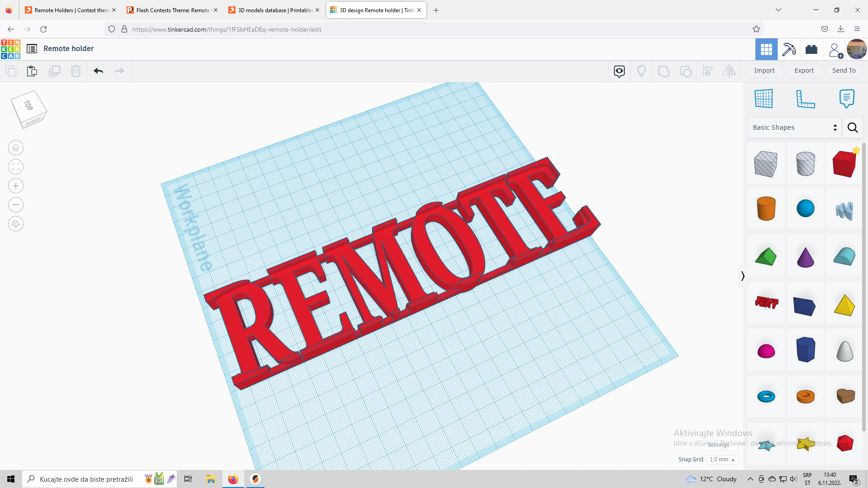Select the blue Sphere shape

click(x=806, y=209)
